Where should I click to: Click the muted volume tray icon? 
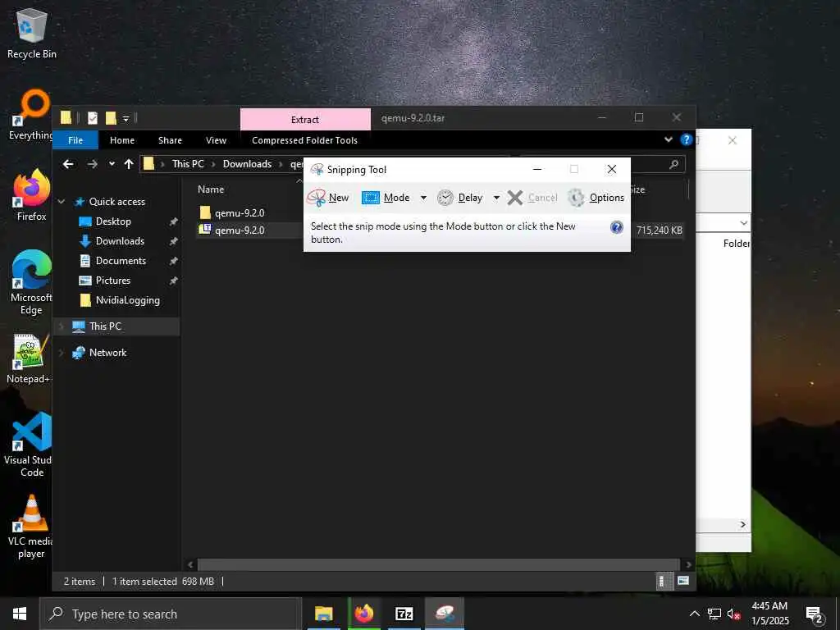coord(733,614)
